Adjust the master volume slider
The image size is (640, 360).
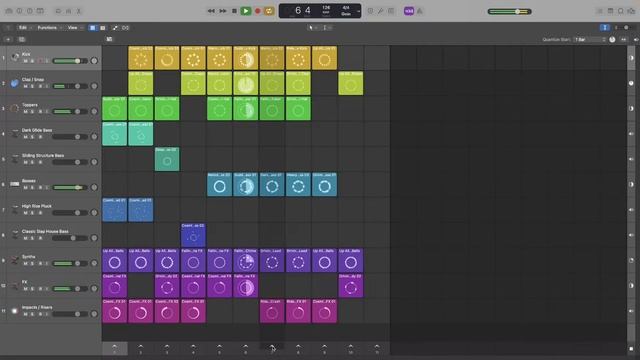[510, 11]
